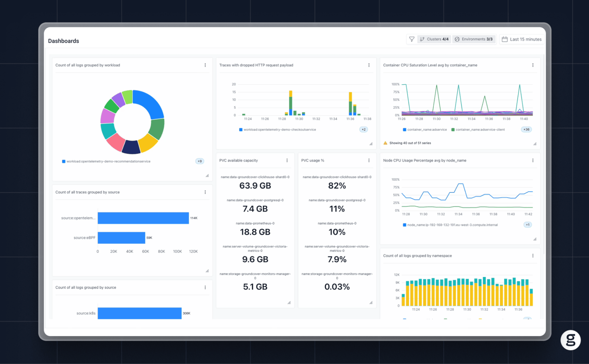589x364 pixels.
Task: Open kebab menu of logs by workload panel
Action: (205, 65)
